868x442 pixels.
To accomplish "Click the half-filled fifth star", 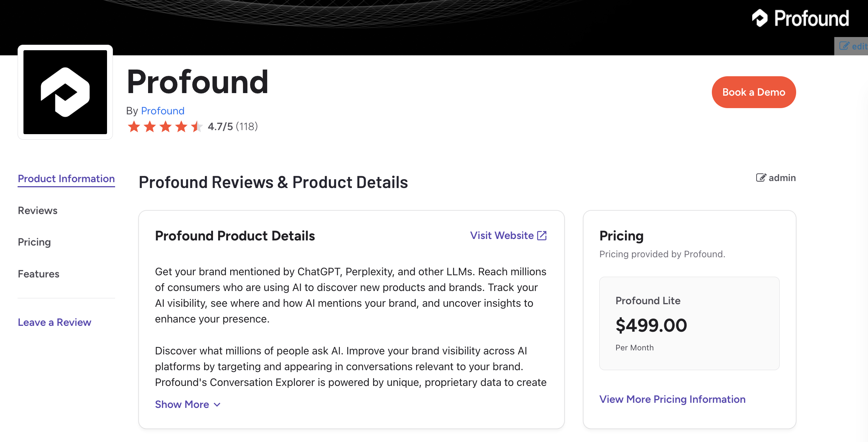I will 197,126.
